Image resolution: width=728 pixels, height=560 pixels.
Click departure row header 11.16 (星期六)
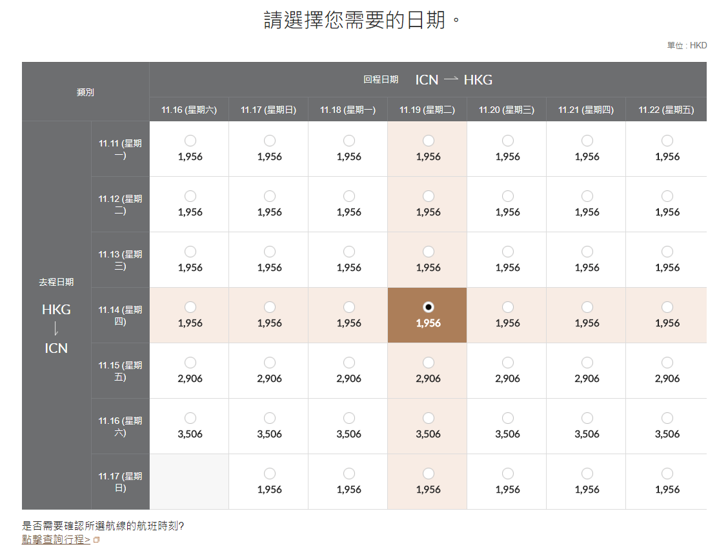(x=120, y=427)
